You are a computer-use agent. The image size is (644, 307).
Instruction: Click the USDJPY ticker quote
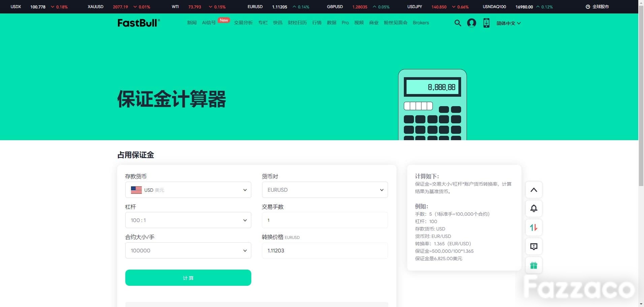[x=438, y=7]
